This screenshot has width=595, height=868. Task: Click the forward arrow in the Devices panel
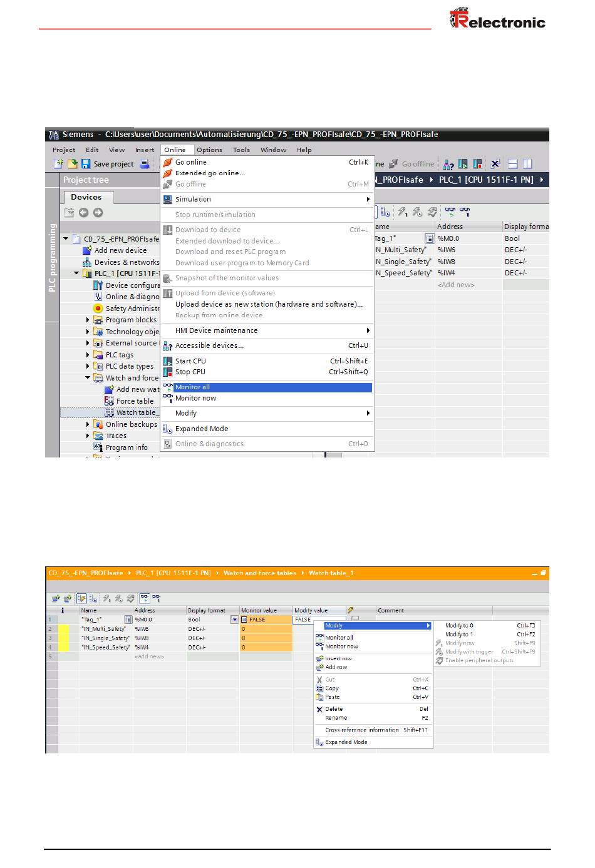pyautogui.click(x=98, y=213)
